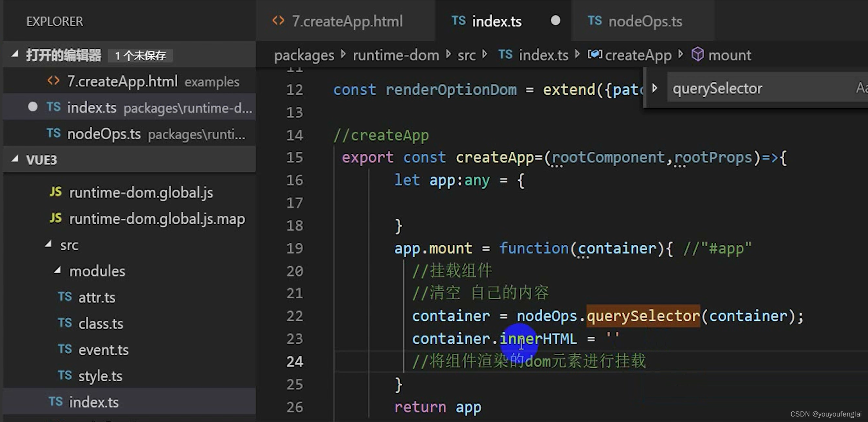
Task: Click the createApp breadcrumb symbol
Action: [638, 55]
